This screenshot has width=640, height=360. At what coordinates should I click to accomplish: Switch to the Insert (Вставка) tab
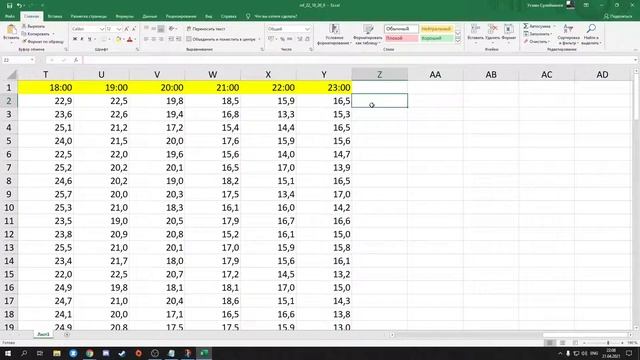coord(55,16)
